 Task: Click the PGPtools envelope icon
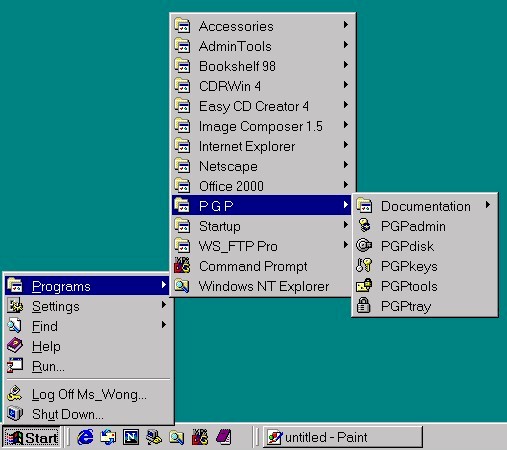pos(364,286)
